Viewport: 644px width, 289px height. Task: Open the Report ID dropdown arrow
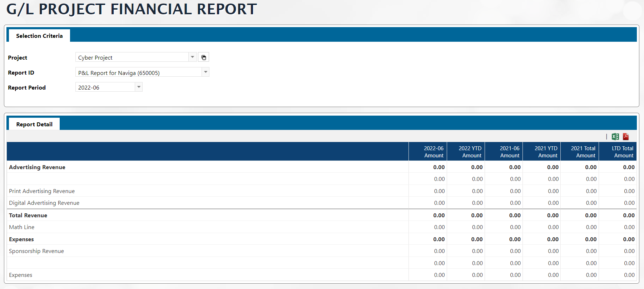tap(205, 72)
